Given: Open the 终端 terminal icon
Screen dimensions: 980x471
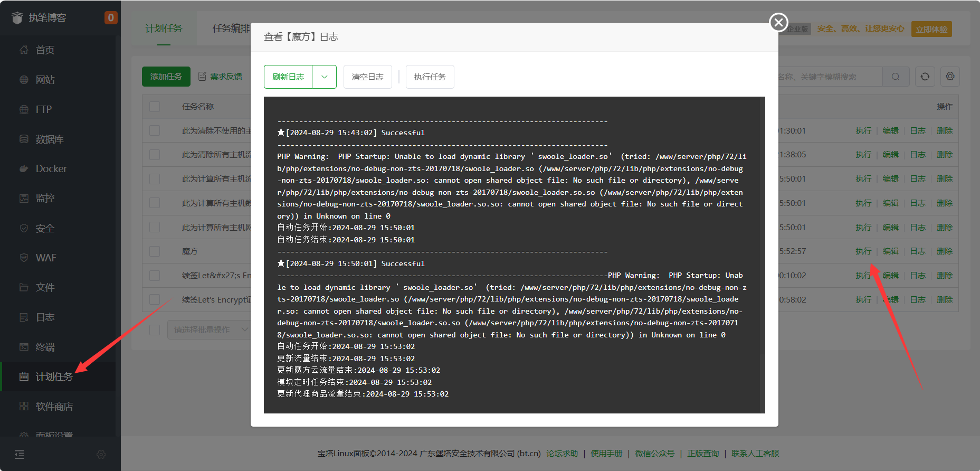Looking at the screenshot, I should coord(24,347).
